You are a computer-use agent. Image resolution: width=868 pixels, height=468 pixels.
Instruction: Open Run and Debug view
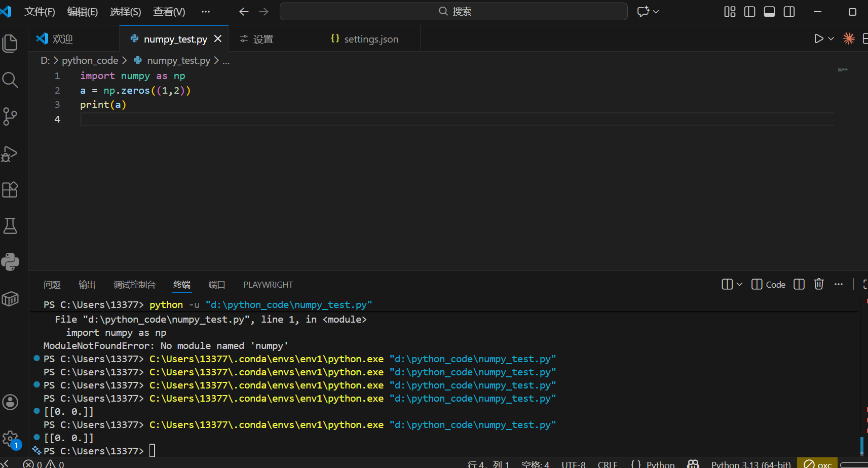click(10, 153)
